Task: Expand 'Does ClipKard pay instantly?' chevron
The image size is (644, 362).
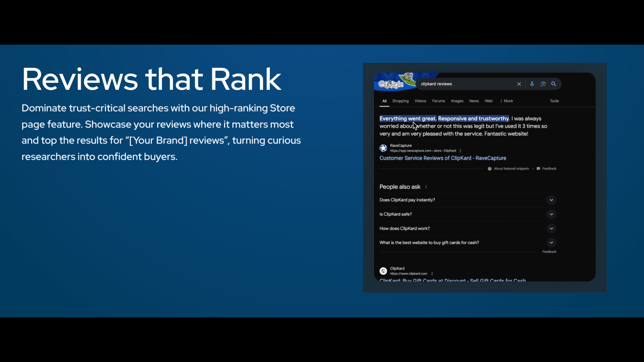Action: coord(551,200)
